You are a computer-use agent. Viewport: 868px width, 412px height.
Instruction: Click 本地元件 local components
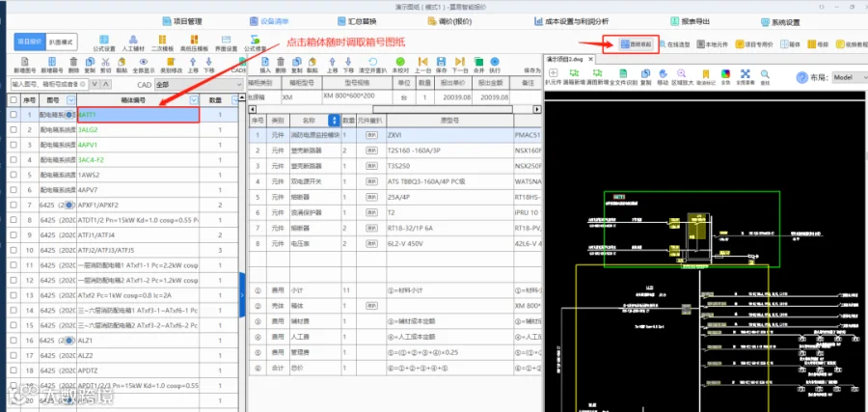(x=712, y=43)
